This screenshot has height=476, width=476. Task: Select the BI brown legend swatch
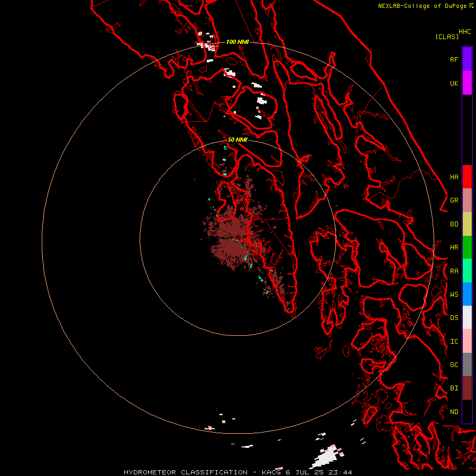click(x=467, y=388)
